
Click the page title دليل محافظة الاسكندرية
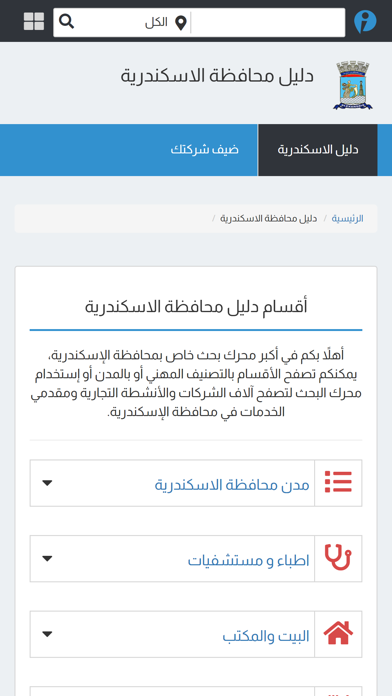[x=217, y=75]
